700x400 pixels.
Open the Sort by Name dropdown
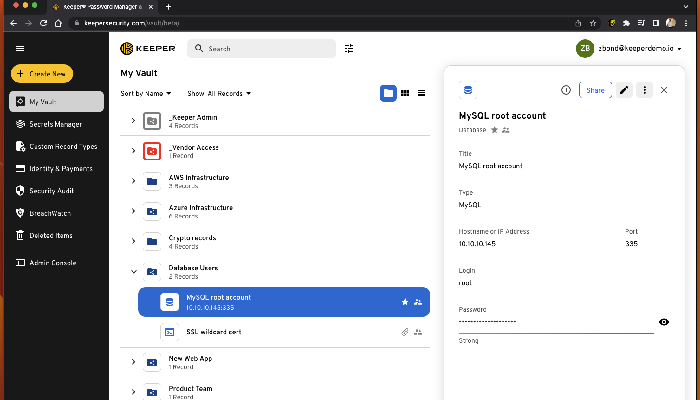pyautogui.click(x=146, y=93)
